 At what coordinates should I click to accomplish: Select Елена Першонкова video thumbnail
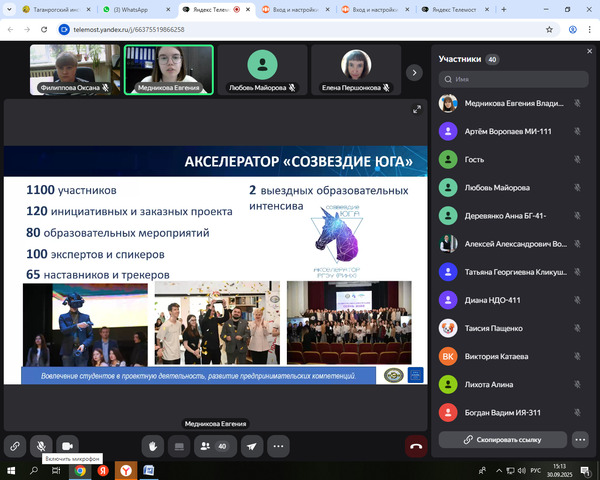(354, 70)
